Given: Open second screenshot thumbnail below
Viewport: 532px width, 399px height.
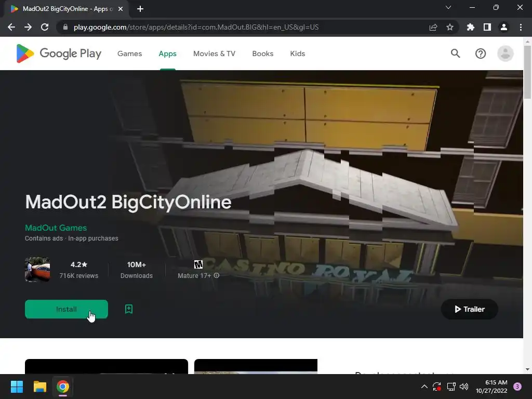Looking at the screenshot, I should (256, 366).
